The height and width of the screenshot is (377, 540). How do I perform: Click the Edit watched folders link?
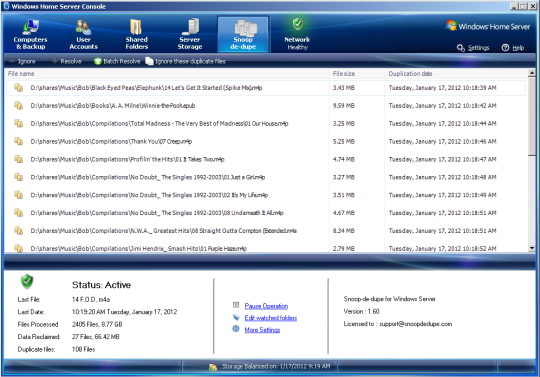[271, 318]
